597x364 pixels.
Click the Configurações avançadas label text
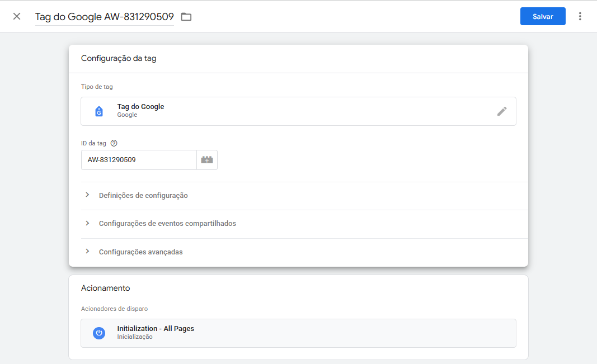pos(140,252)
